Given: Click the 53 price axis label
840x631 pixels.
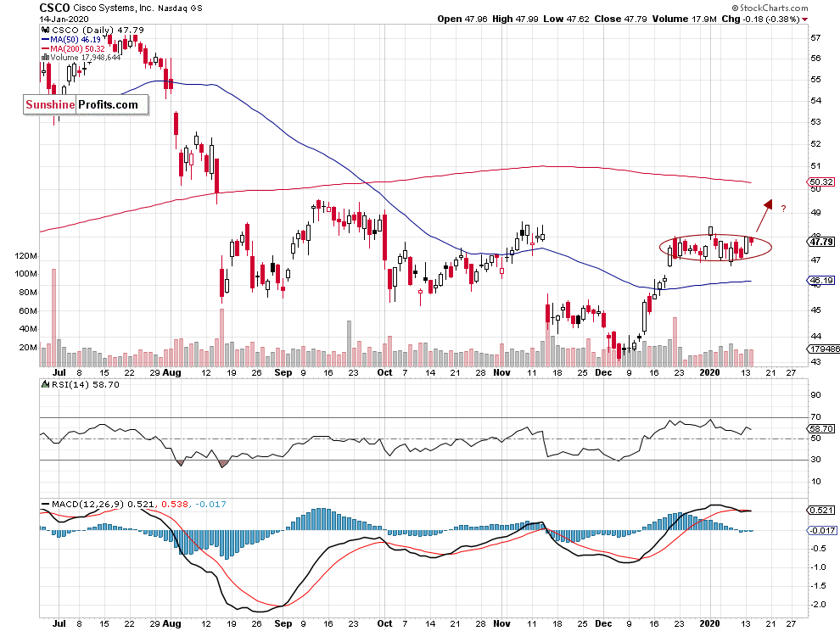Looking at the screenshot, I should [815, 121].
